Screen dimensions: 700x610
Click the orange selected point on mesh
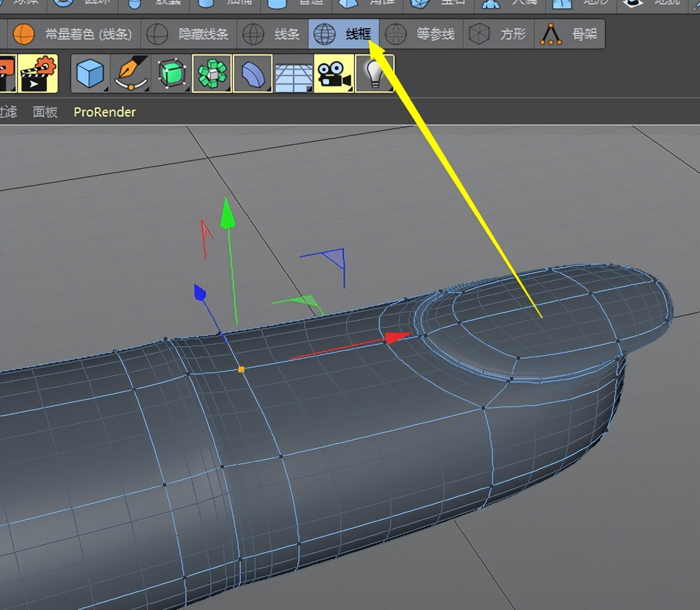pos(241,370)
